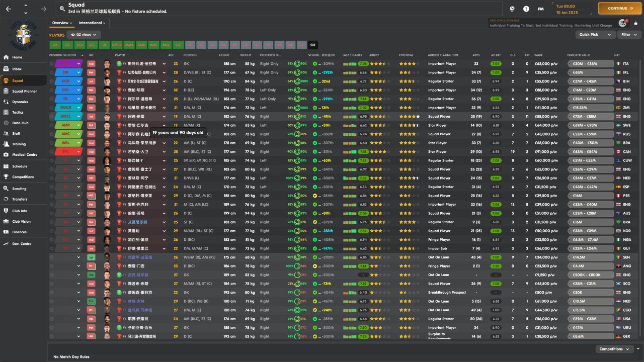Viewport: 644px width, 362px height.
Task: Open Squad Planner in the sidebar
Action: (23, 91)
